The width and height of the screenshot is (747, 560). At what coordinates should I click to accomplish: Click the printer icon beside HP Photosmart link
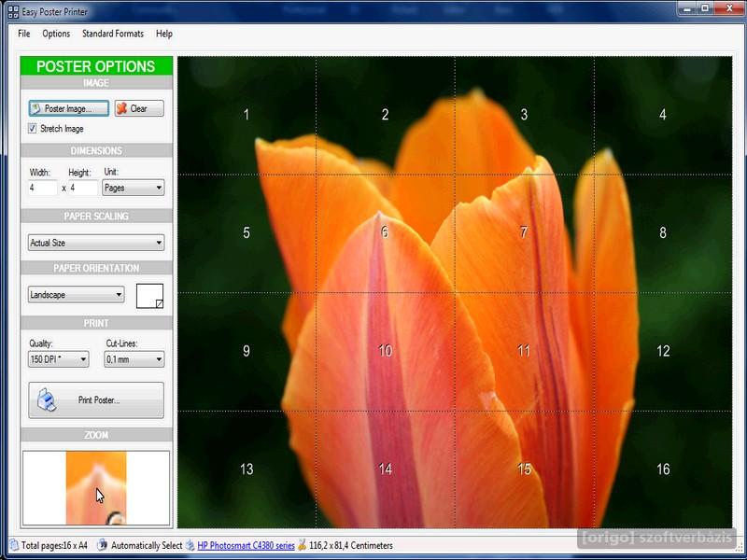click(190, 545)
